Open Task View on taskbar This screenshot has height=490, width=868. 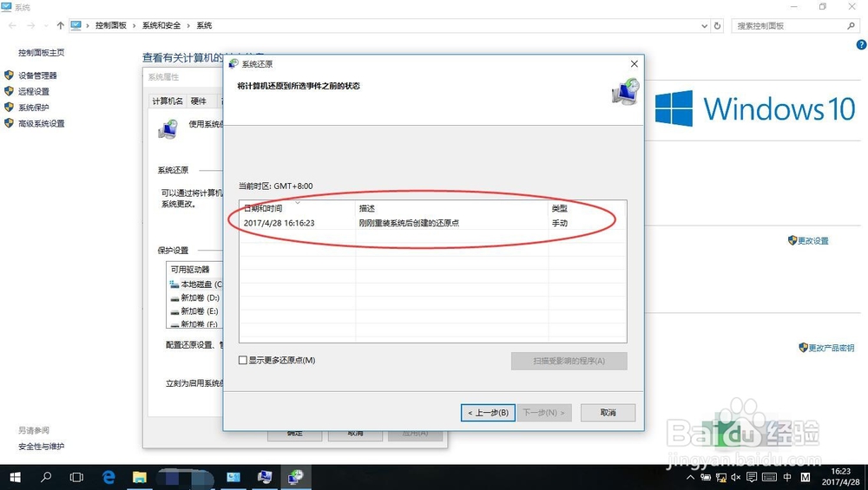point(77,477)
